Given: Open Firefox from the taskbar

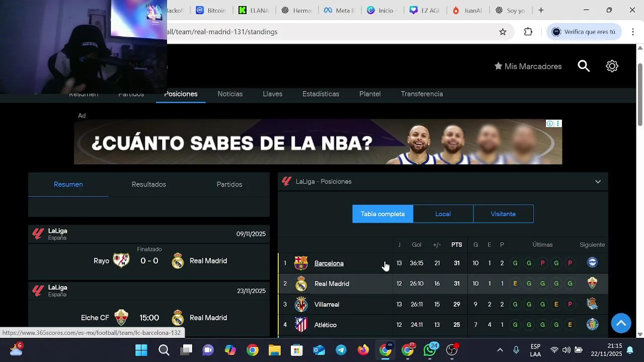Looking at the screenshot, I should coord(363,350).
